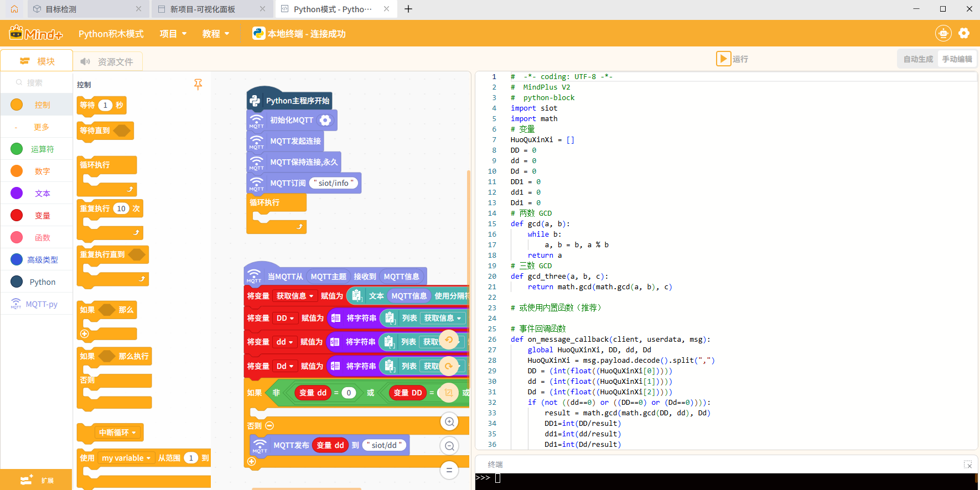The height and width of the screenshot is (490, 980).
Task: Switch to 手动编辑 code mode
Action: tap(957, 59)
